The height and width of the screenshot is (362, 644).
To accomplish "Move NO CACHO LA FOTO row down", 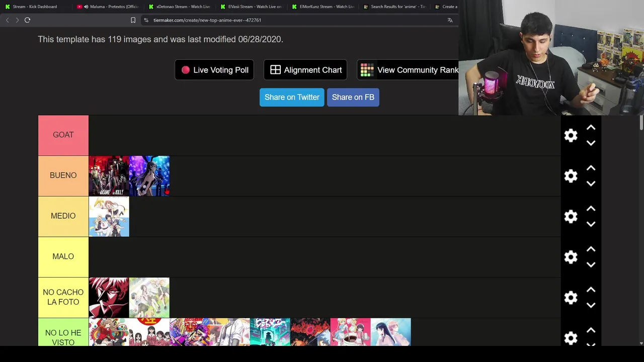I will coord(591,305).
